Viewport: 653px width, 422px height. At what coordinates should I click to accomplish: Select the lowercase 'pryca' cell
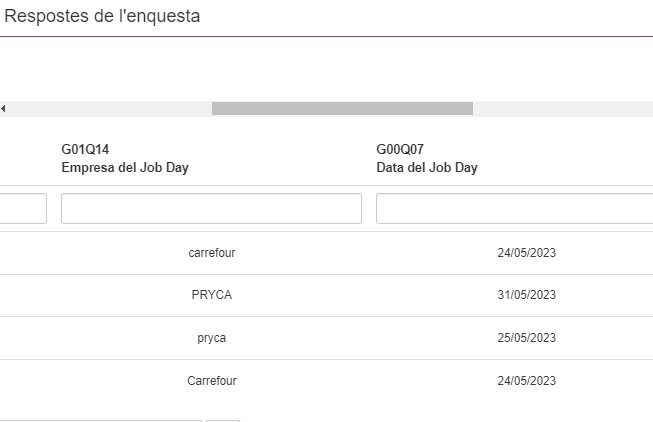click(212, 338)
